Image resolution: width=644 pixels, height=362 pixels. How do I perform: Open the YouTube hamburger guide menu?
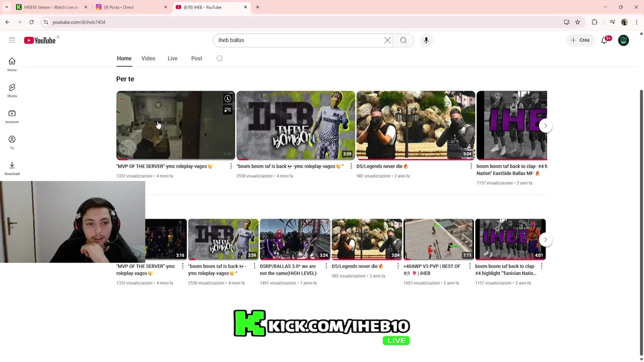pos(12,40)
